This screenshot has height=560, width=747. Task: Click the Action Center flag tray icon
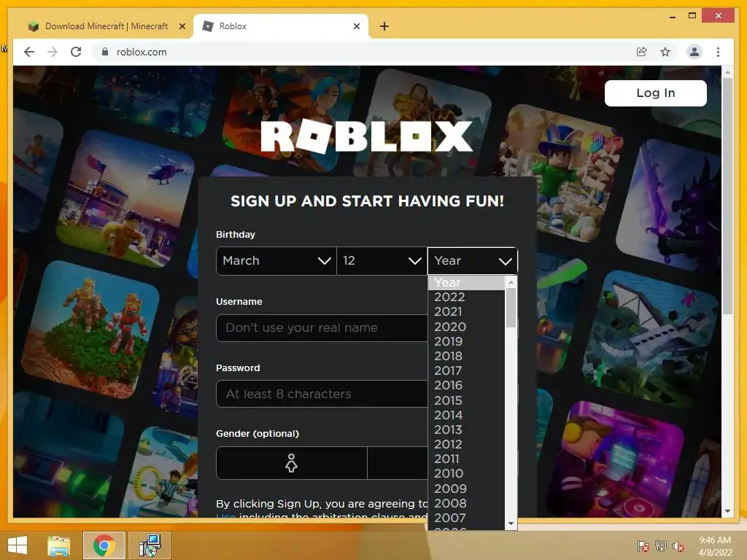coord(643,546)
